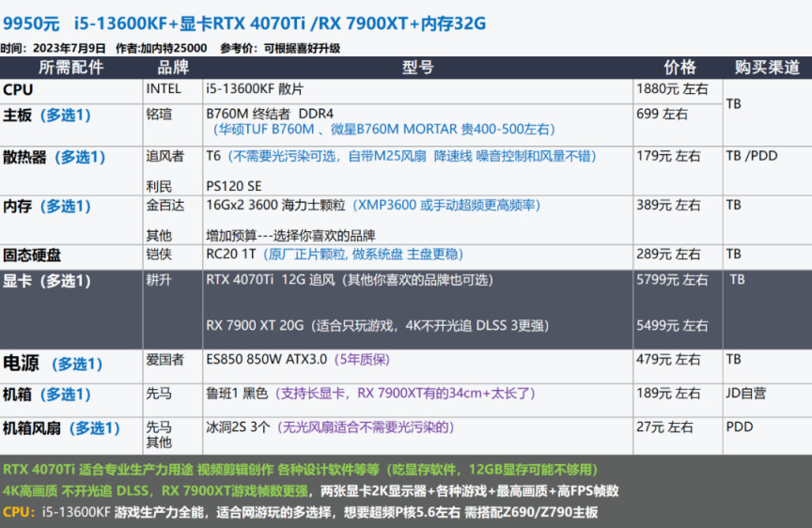Click the 'TB /PDD' purchase channel
Screen dimensions: 812x528
point(752,156)
